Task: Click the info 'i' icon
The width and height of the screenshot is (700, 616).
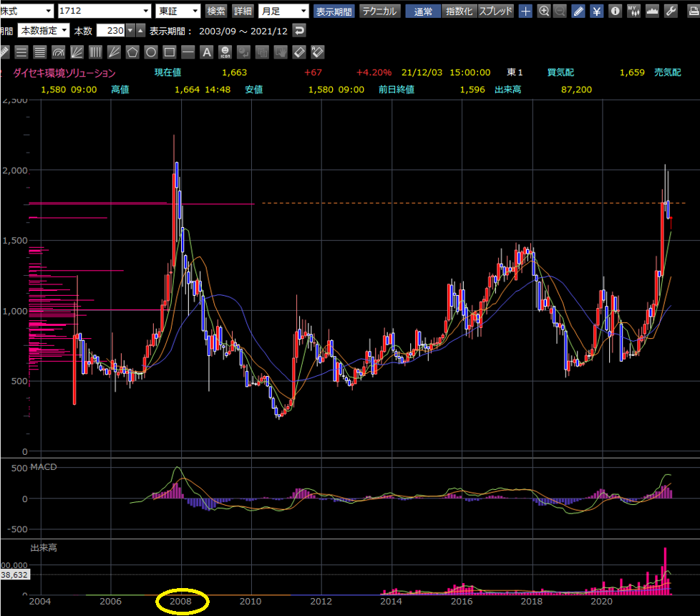Action: pyautogui.click(x=615, y=11)
